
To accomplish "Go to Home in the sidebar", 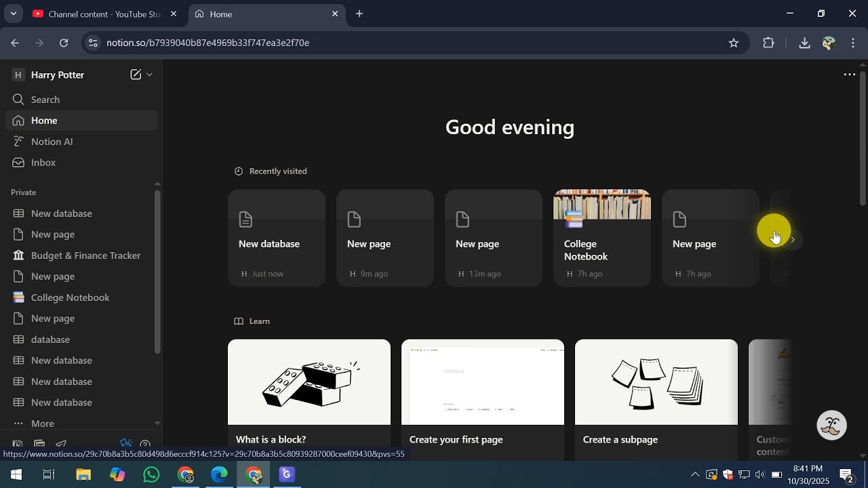I will point(81,121).
